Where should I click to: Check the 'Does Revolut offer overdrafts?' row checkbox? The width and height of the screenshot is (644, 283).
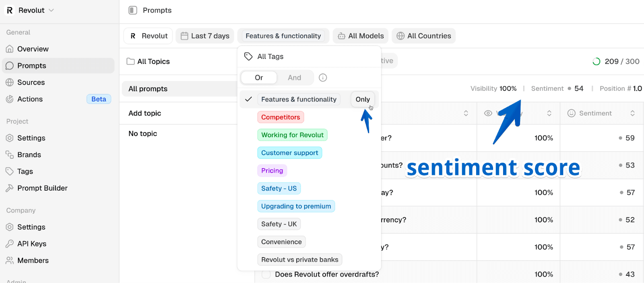pyautogui.click(x=266, y=275)
